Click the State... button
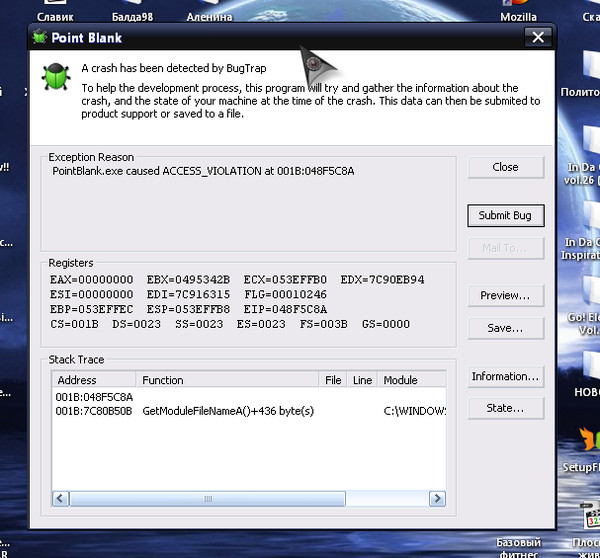The width and height of the screenshot is (600, 558). [505, 408]
